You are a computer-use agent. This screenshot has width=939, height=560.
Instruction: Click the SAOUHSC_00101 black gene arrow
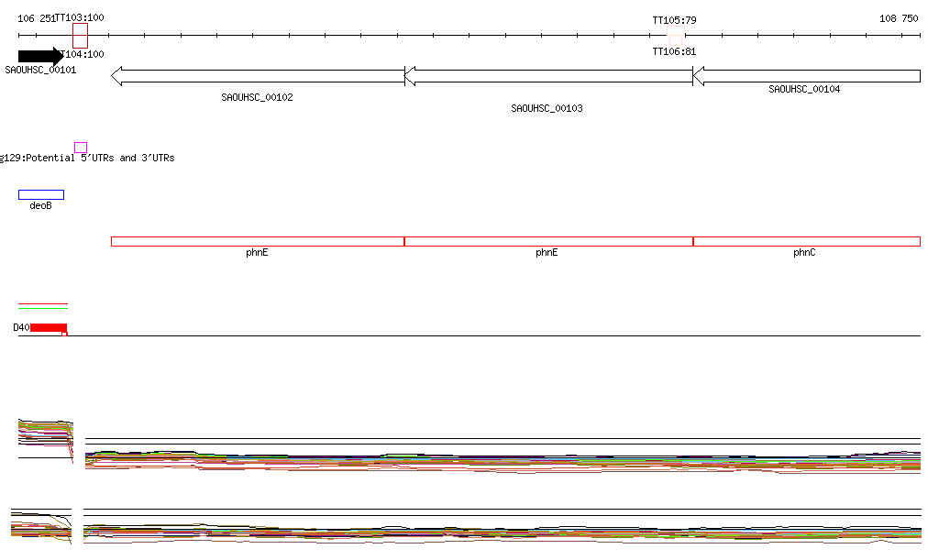tap(40, 56)
